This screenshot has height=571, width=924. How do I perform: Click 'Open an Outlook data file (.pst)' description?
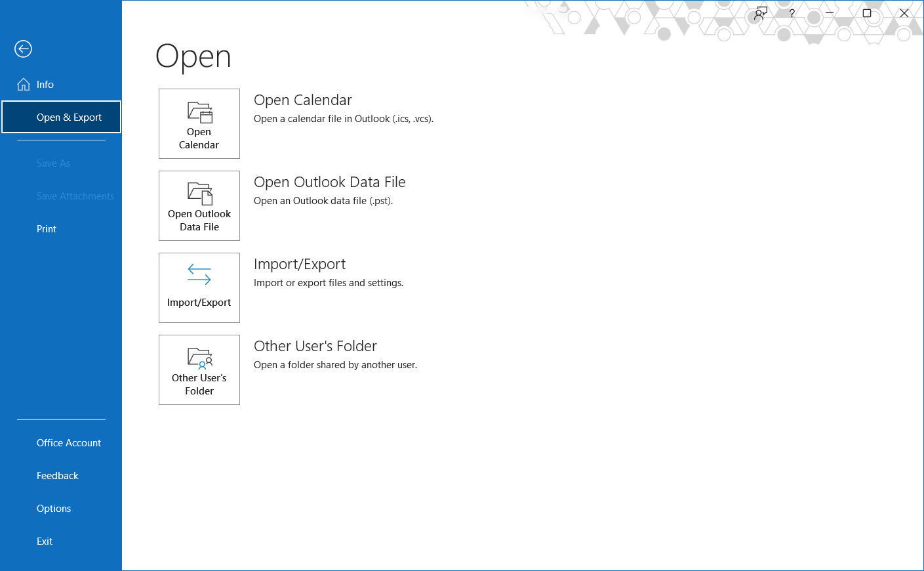[323, 201]
